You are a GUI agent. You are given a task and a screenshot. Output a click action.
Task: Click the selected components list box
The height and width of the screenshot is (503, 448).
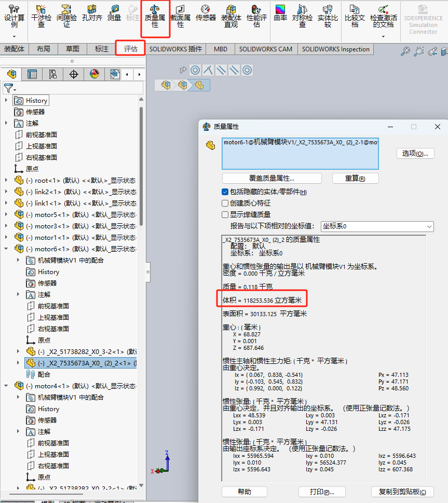(x=300, y=154)
